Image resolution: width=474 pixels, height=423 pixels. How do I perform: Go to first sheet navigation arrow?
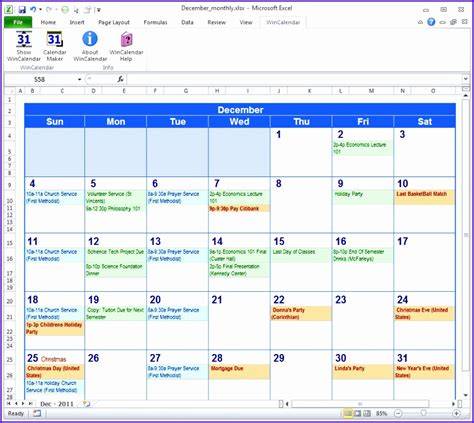pos(9,404)
